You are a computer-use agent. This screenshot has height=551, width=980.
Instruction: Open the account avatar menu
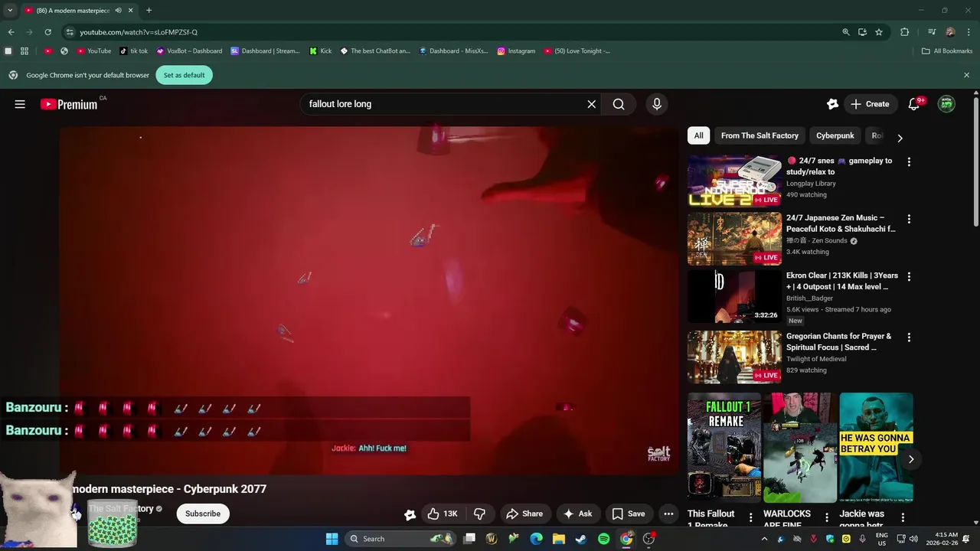click(946, 104)
